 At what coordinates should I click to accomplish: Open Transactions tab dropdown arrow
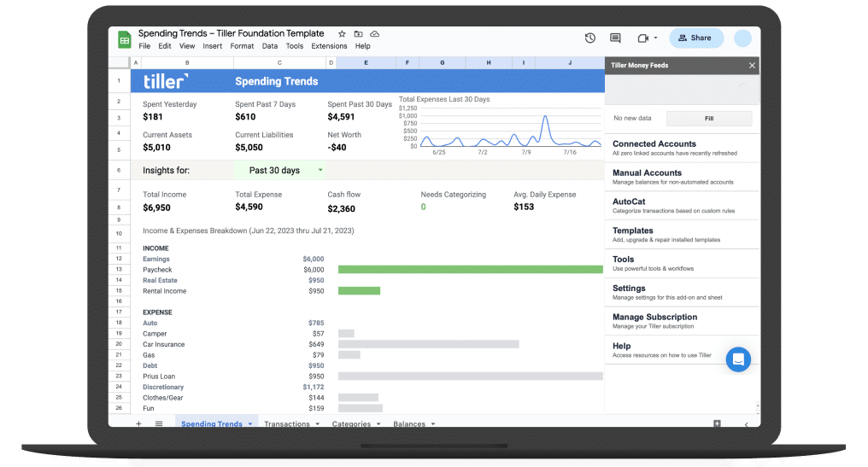tap(318, 423)
